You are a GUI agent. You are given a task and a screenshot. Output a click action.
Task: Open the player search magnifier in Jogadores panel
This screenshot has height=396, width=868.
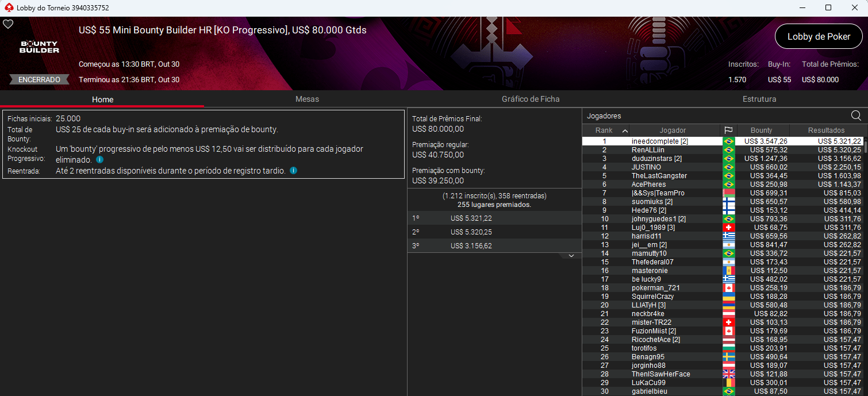[856, 115]
